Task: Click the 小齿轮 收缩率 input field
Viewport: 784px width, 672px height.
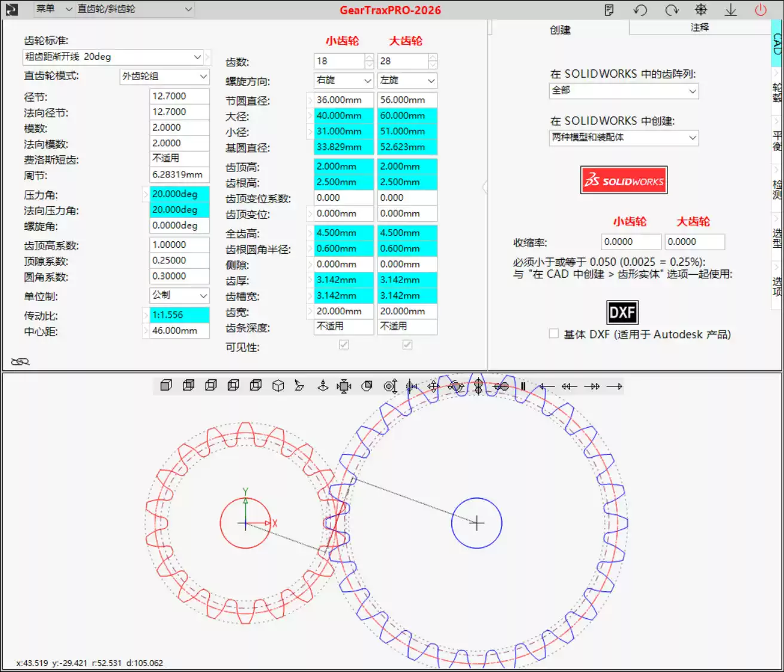Action: (630, 241)
